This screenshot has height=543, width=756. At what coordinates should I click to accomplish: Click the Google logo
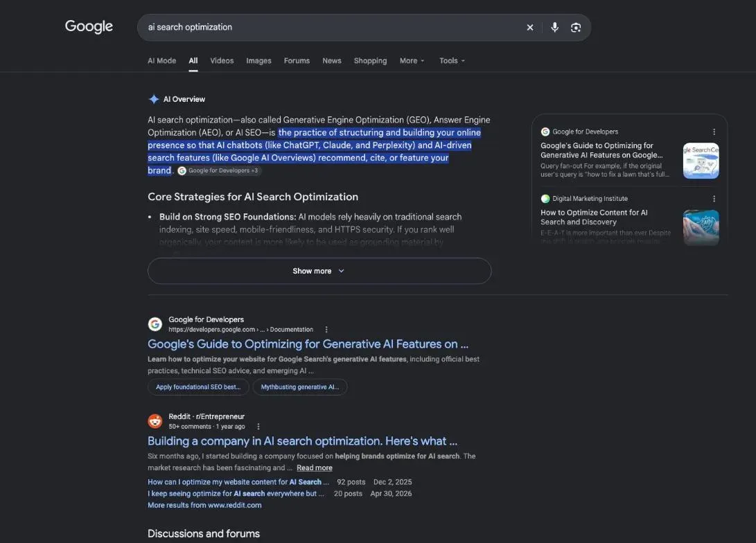pos(89,26)
